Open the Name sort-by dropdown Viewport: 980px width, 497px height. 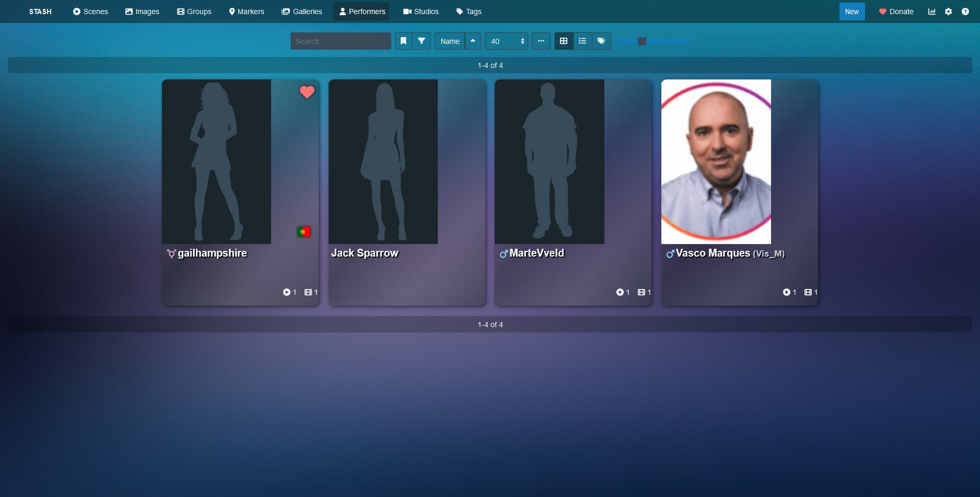click(450, 41)
